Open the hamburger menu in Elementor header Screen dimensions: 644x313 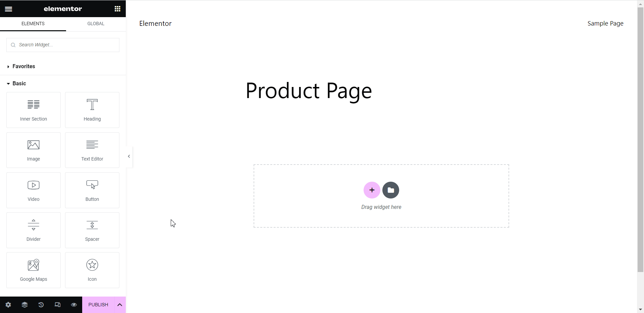coord(8,9)
